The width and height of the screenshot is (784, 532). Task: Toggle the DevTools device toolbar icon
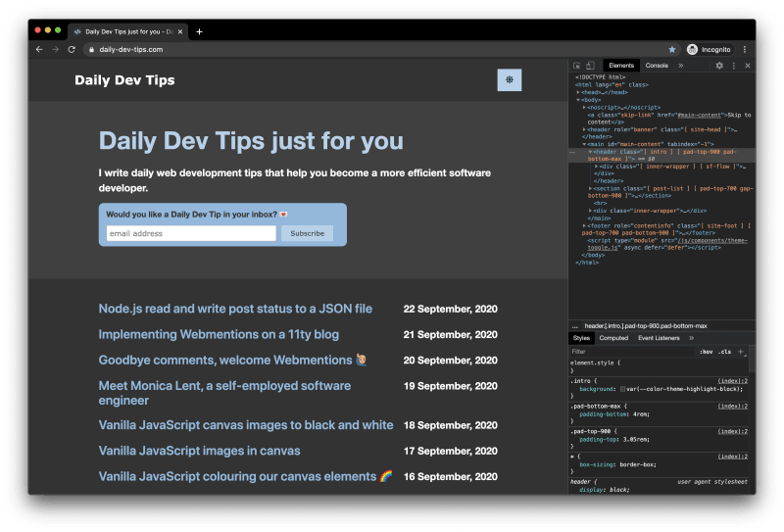point(591,66)
